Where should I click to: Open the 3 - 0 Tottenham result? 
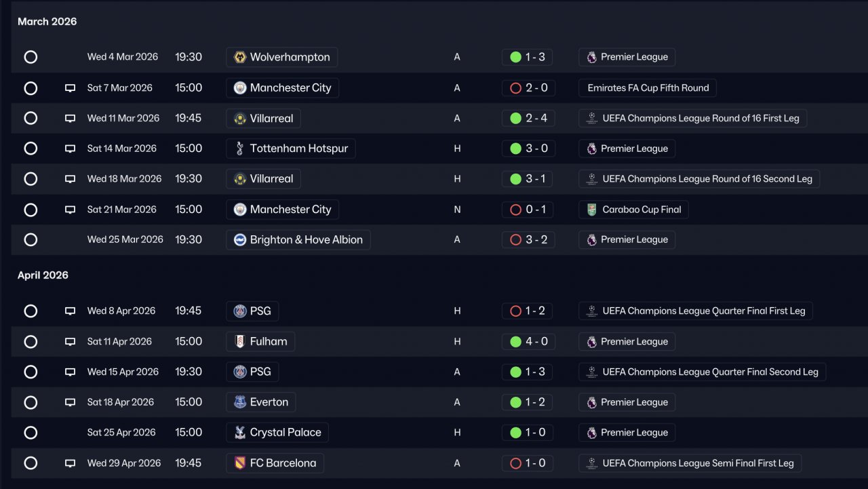(528, 149)
